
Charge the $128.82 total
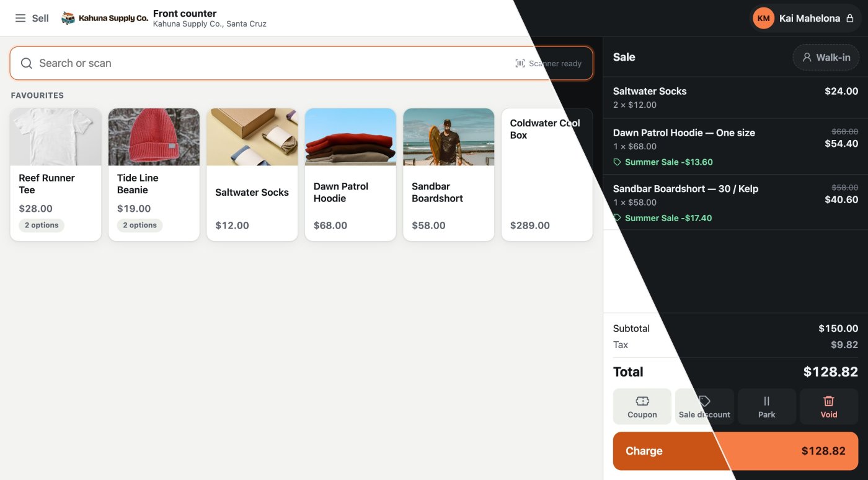tap(736, 451)
